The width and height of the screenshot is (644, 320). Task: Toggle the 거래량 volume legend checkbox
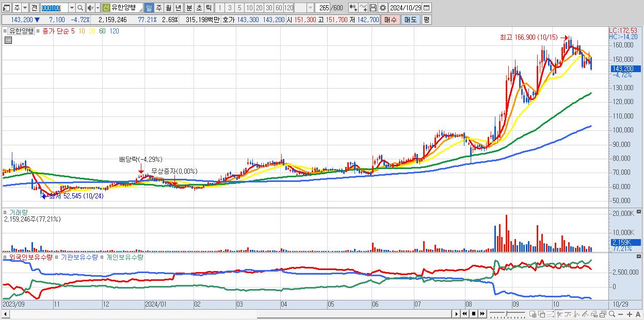6,212
